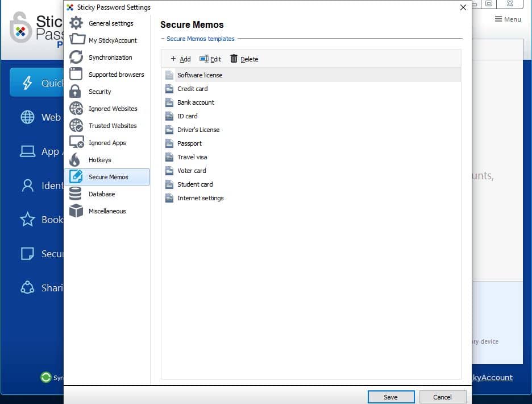Screen dimensions: 532x404
Task: Click the Security padlock icon
Action: point(75,92)
